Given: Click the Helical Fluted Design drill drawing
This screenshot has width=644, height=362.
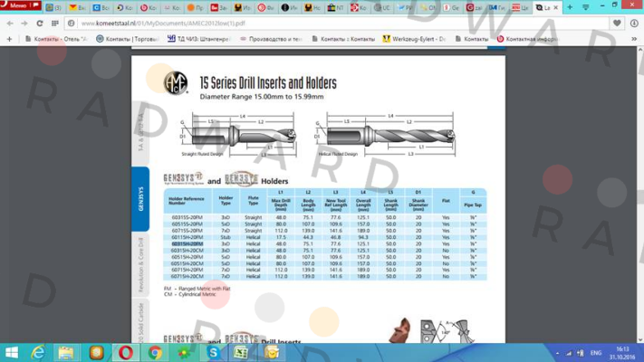Looking at the screenshot, I should point(391,136).
